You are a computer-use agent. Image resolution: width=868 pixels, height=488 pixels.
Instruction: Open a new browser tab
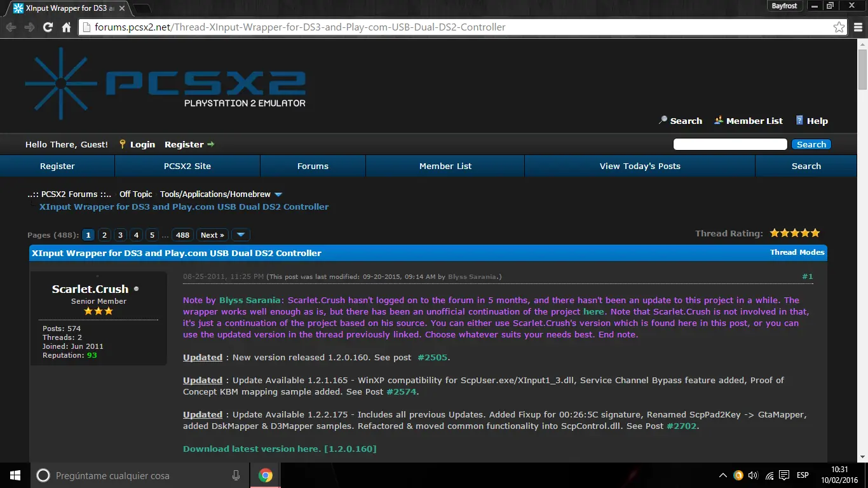tap(142, 9)
